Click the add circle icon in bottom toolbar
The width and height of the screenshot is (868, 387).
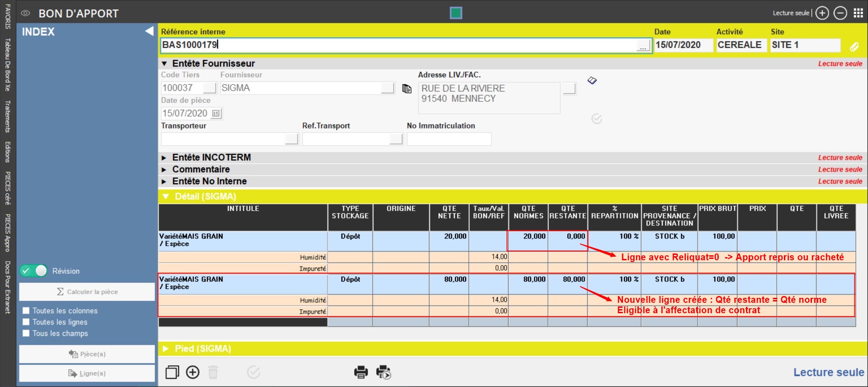pyautogui.click(x=193, y=372)
